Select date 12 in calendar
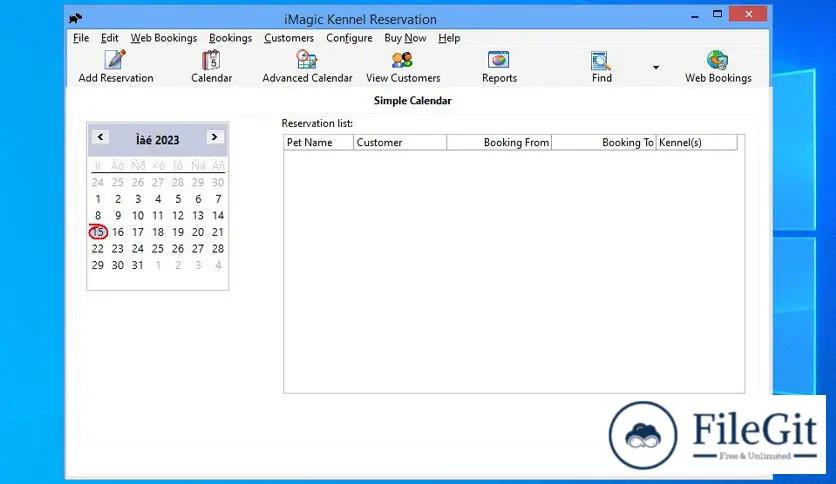This screenshot has width=836, height=484. point(178,215)
